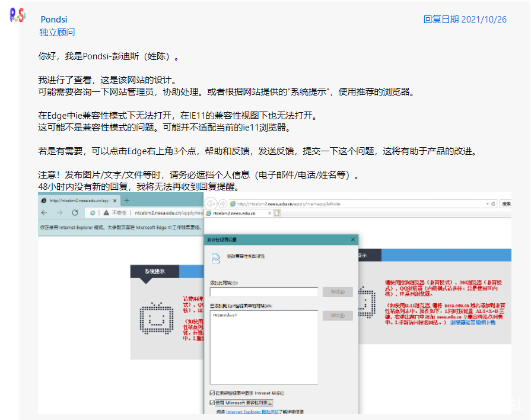The image size is (531, 420).
Task: Click the 删除(R) button in the dialog
Action: click(338, 316)
